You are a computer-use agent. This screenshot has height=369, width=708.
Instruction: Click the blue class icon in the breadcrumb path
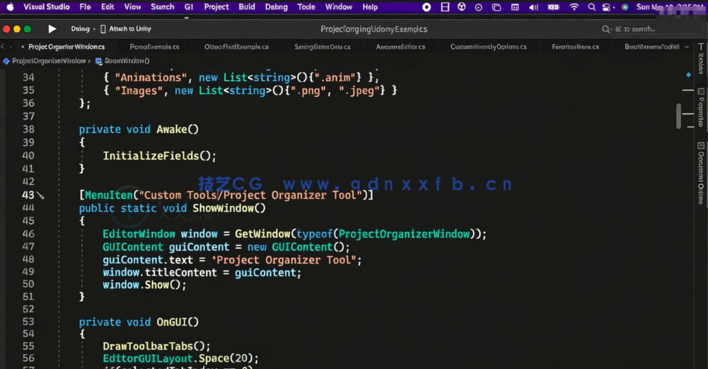pos(6,61)
